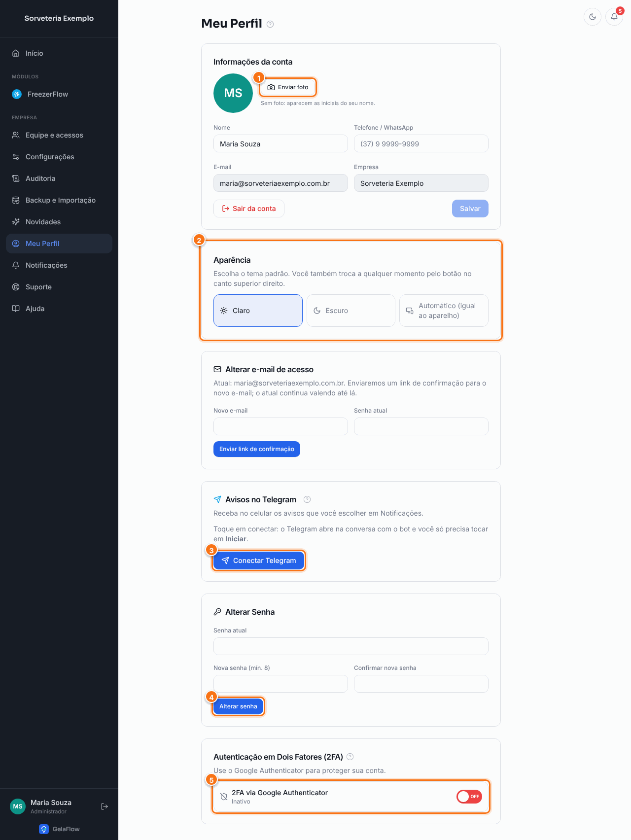Open FreezerFlow module snowflake icon
Image resolution: width=631 pixels, height=840 pixels.
coord(17,94)
